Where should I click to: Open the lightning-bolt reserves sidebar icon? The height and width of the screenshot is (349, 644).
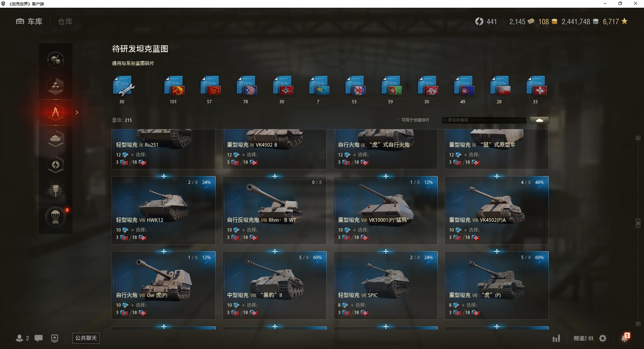pyautogui.click(x=56, y=165)
